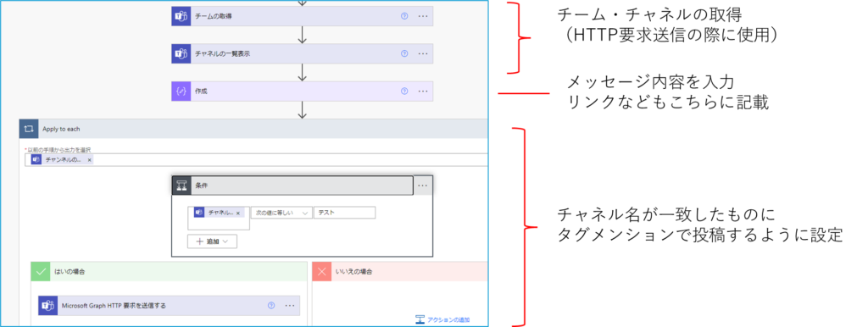868x327 pixels.
Task: Click the アクションの追加 link
Action: click(442, 320)
